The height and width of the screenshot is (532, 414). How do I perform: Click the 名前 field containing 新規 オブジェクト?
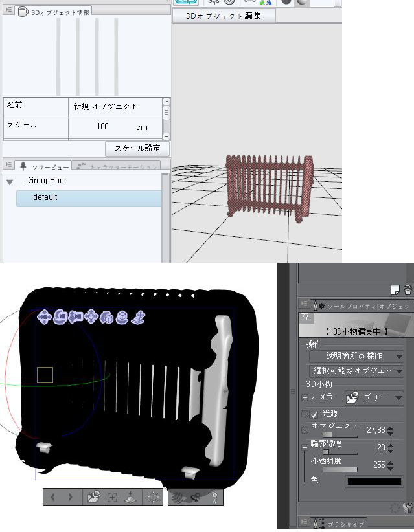tap(115, 108)
